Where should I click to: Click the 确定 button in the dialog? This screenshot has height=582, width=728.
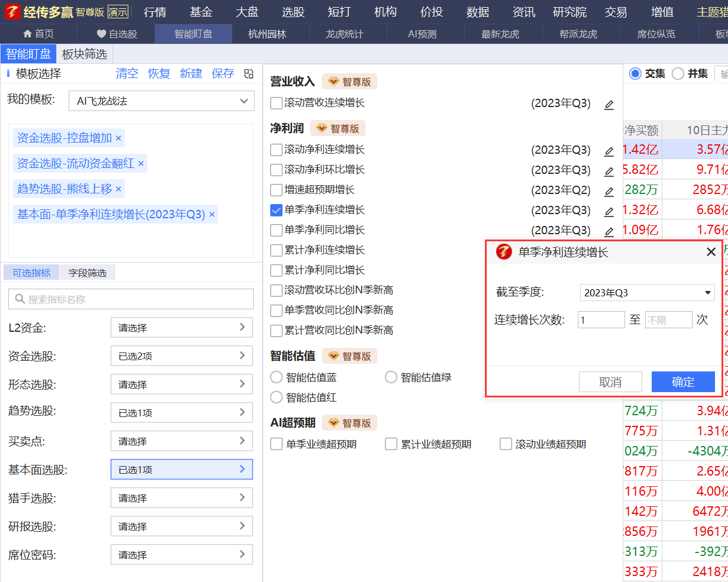click(x=682, y=382)
